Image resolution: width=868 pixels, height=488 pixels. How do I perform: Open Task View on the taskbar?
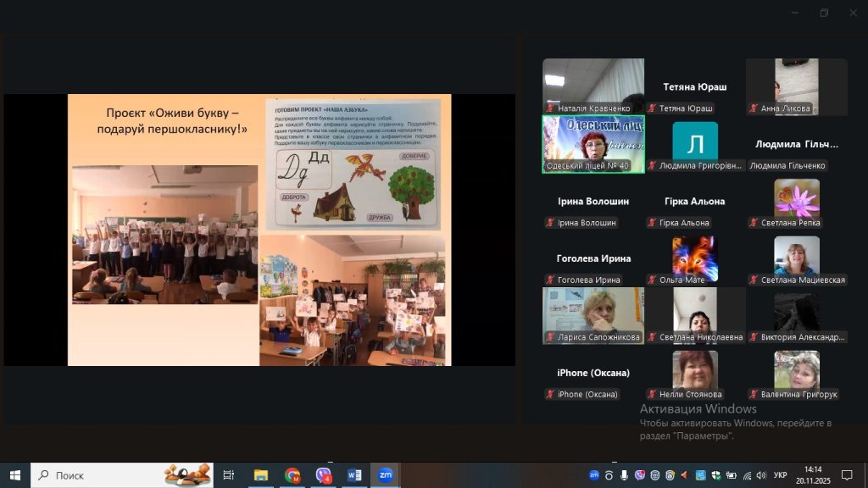tap(228, 475)
